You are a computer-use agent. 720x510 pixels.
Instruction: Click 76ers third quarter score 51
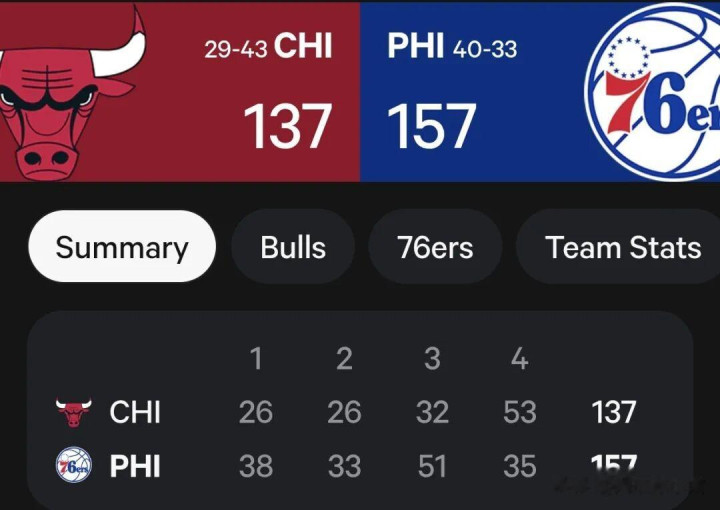432,466
